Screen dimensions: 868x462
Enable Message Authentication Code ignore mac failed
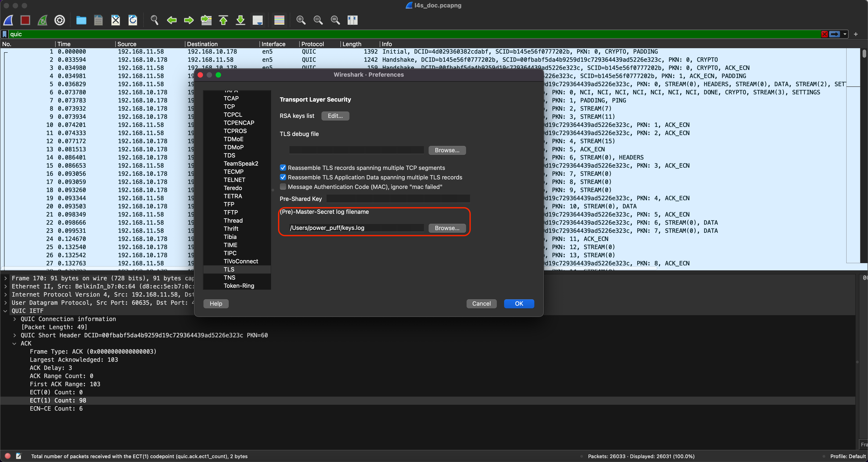click(x=283, y=187)
